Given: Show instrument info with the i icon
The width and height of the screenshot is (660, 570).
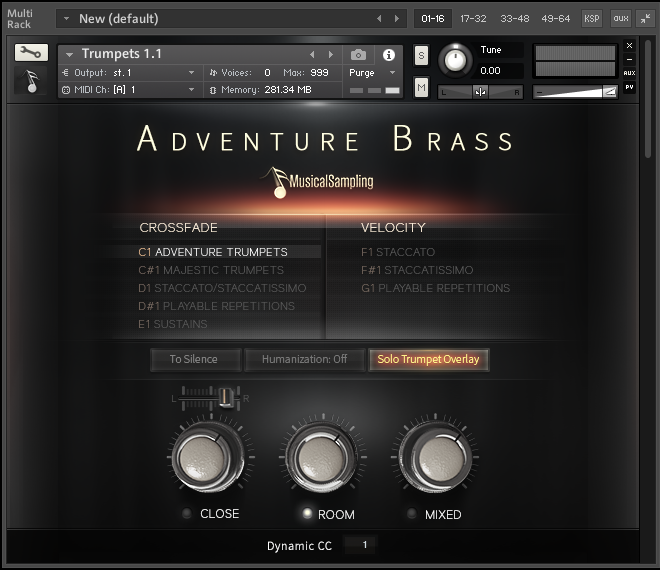Looking at the screenshot, I should pyautogui.click(x=389, y=55).
